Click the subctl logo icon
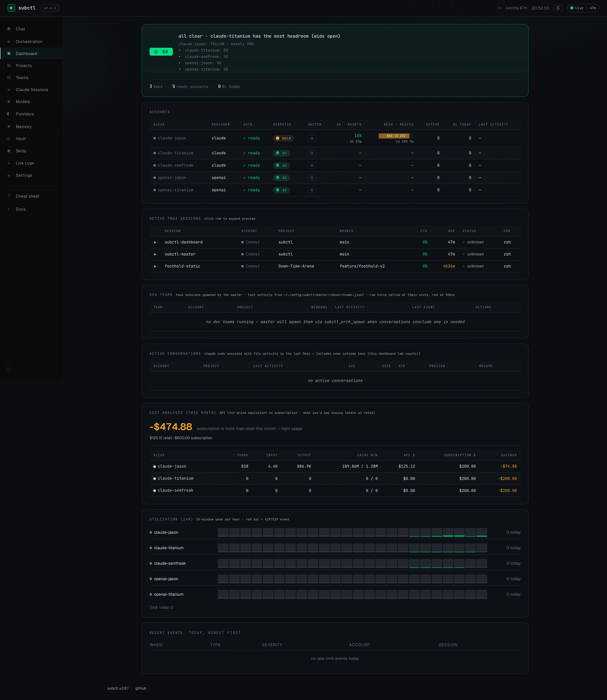 (11, 8)
